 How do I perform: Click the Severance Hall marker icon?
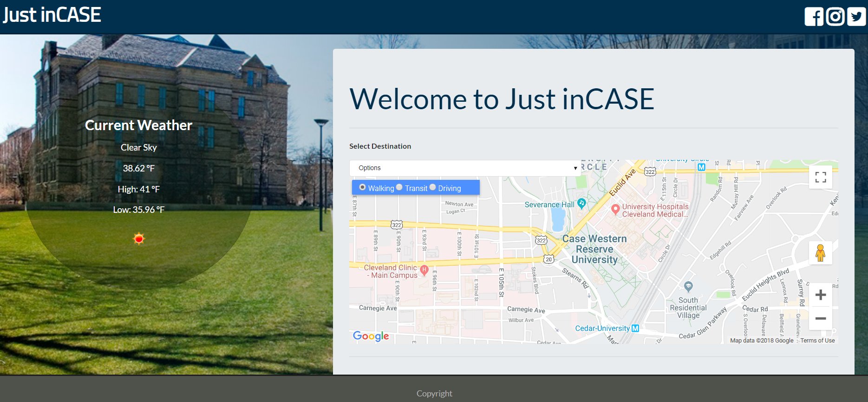pos(581,204)
